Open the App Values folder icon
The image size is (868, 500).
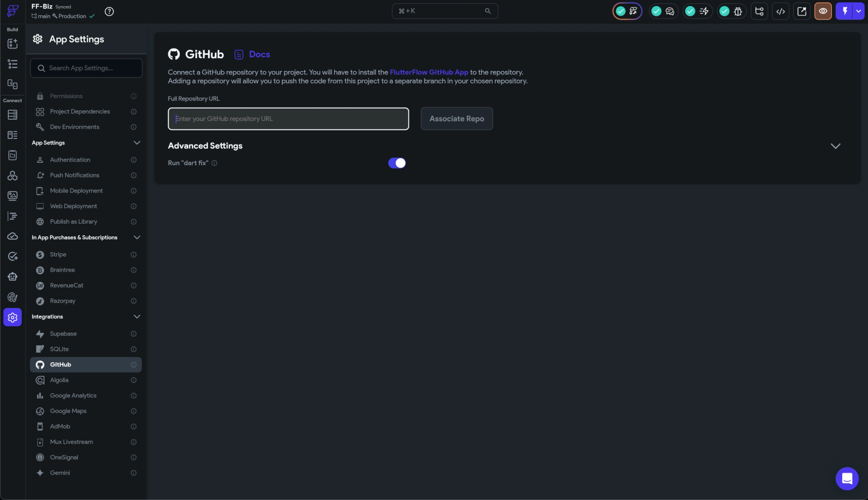(x=12, y=155)
